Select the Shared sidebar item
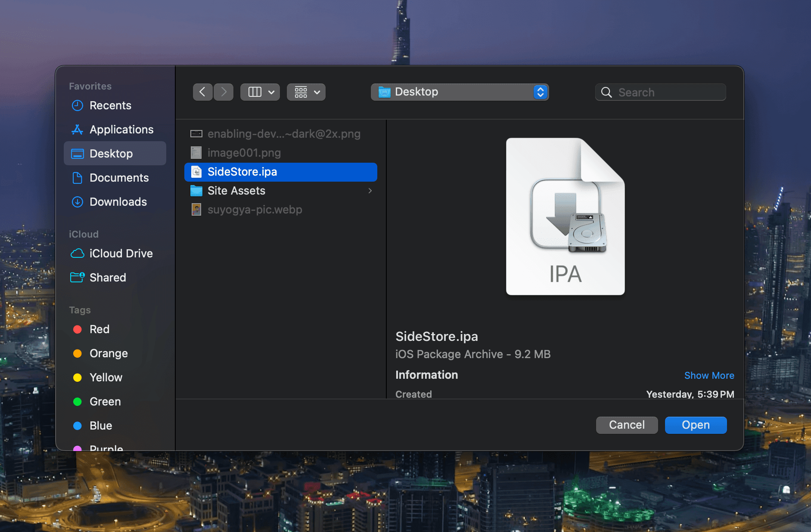Viewport: 811px width, 532px height. pyautogui.click(x=108, y=277)
